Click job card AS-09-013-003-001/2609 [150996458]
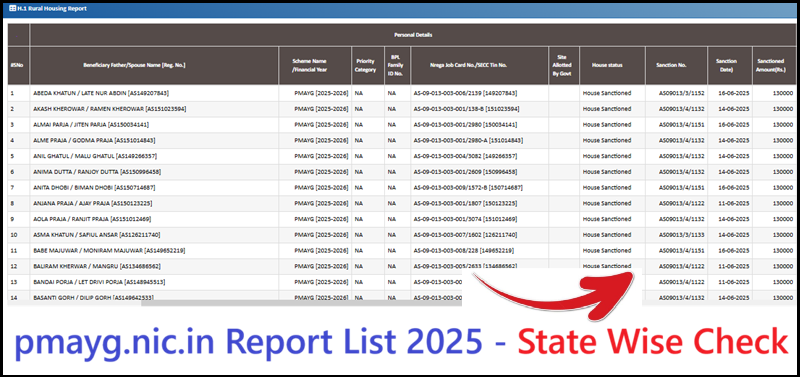Viewport: 801px width, 377px height. [466, 172]
